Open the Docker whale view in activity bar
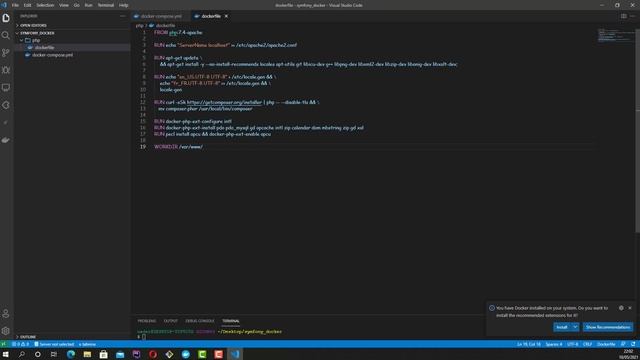The height and width of the screenshot is (360, 640). (x=6, y=140)
